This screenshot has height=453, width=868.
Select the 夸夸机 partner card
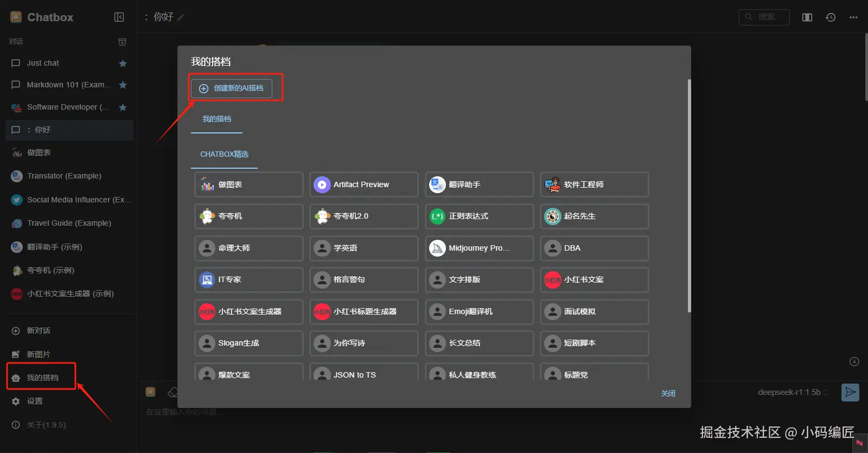[x=248, y=216]
